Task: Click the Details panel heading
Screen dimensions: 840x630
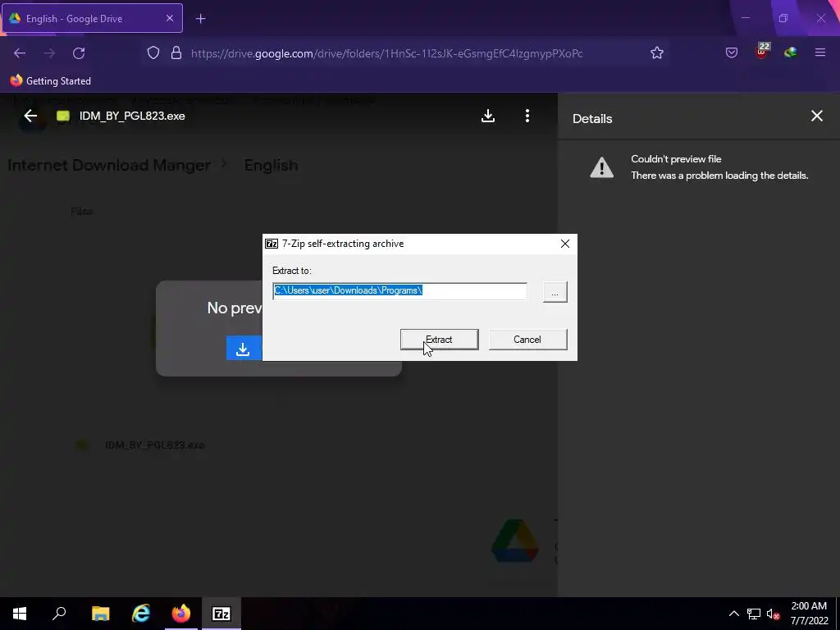Action: (592, 119)
